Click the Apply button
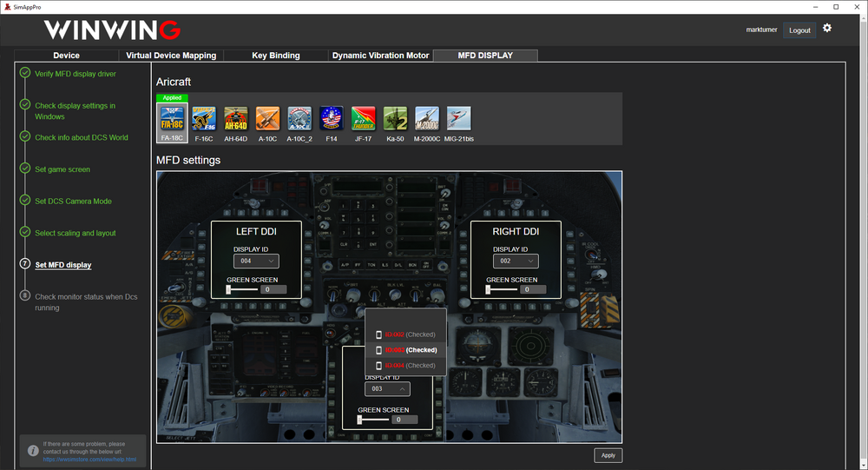The height and width of the screenshot is (470, 868). (608, 455)
